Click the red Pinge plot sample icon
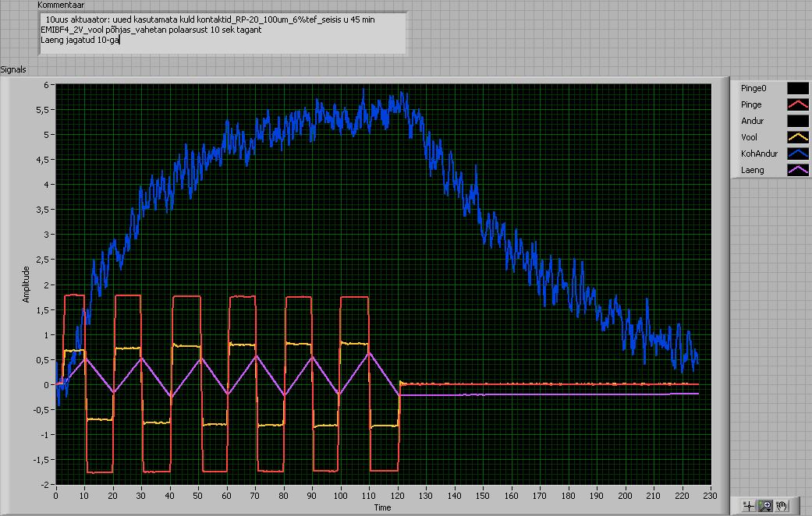Viewport: 812px width, 516px height. pos(797,104)
